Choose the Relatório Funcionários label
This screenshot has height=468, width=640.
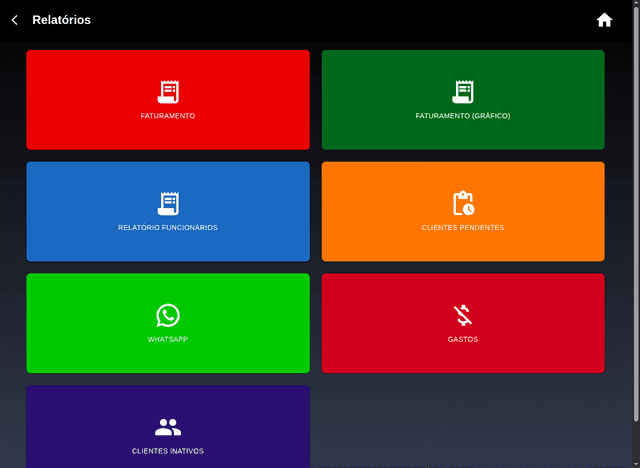[168, 228]
